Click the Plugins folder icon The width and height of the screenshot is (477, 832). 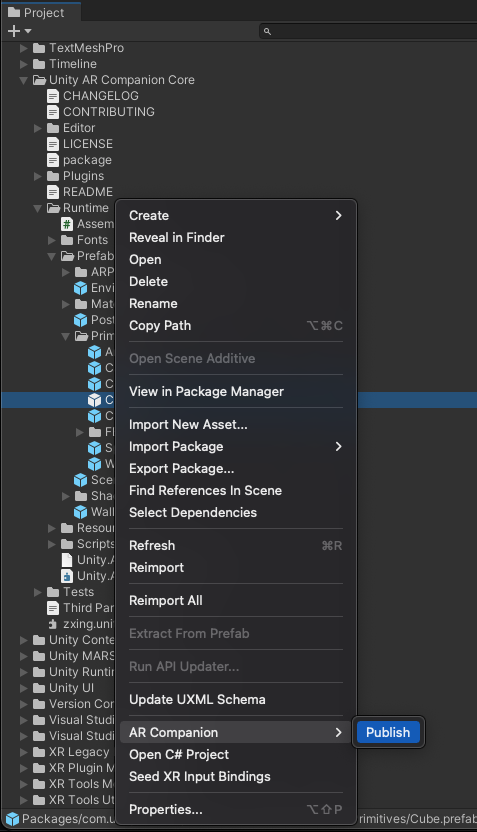[x=53, y=176]
